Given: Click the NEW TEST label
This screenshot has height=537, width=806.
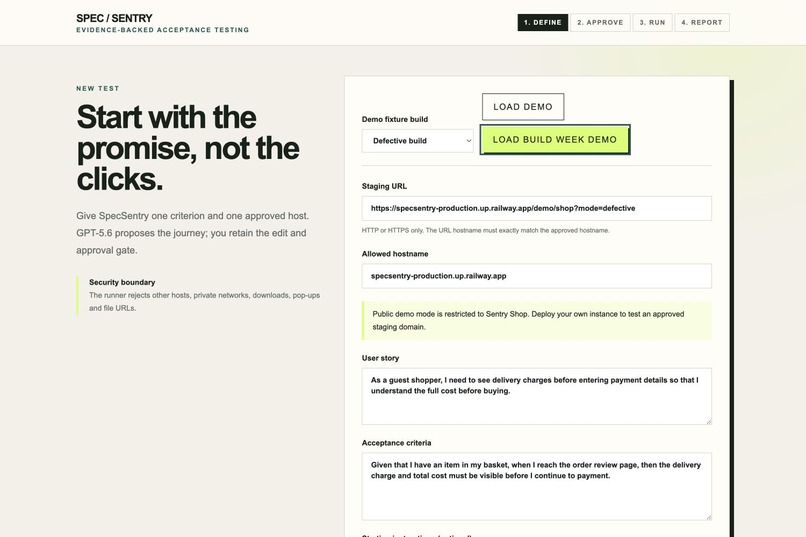Looking at the screenshot, I should [98, 88].
